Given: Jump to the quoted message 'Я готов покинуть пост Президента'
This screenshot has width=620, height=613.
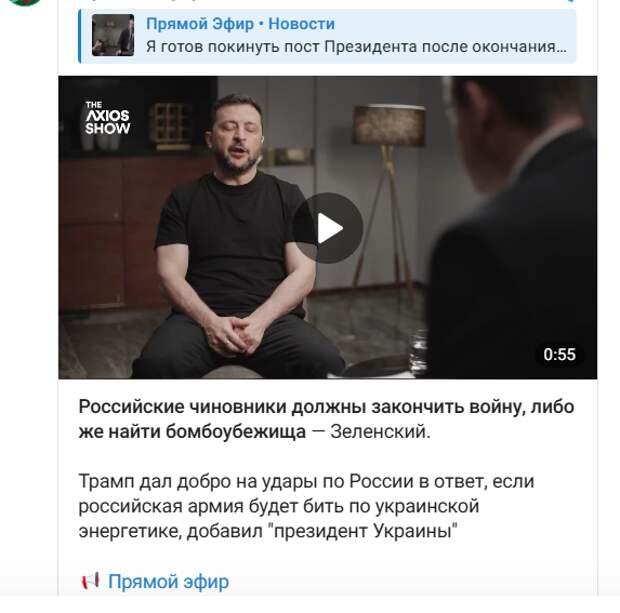Looking at the screenshot, I should click(x=356, y=47).
